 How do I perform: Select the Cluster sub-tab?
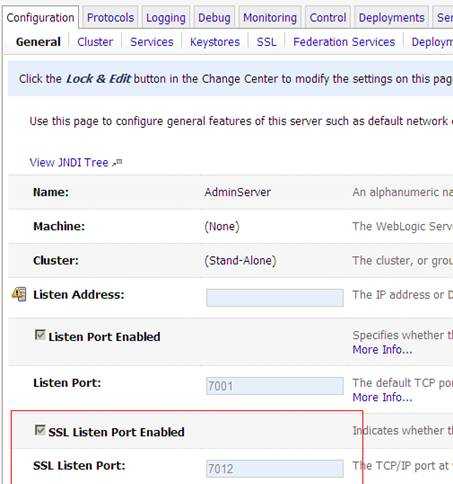95,42
